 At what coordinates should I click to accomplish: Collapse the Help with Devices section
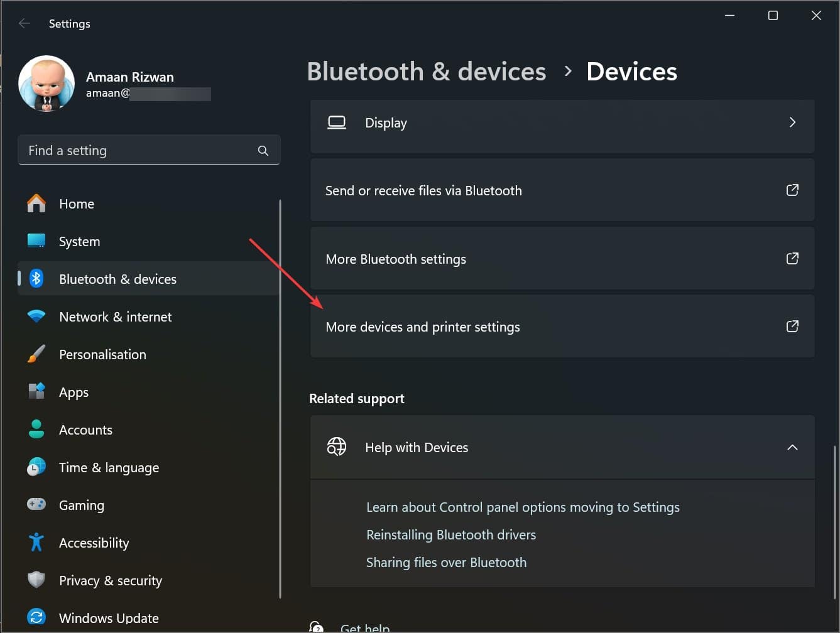click(x=792, y=447)
